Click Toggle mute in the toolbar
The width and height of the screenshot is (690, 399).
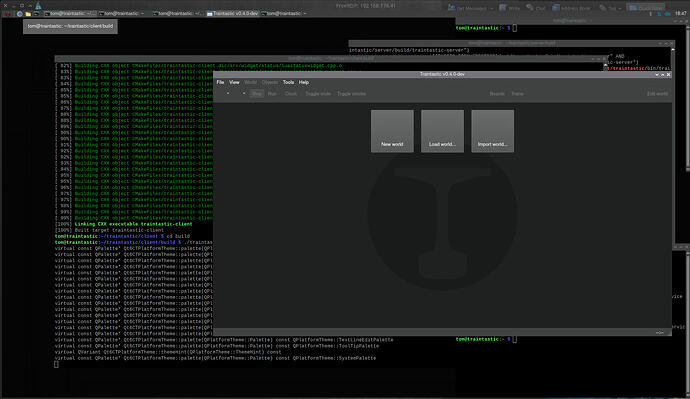pyautogui.click(x=318, y=94)
